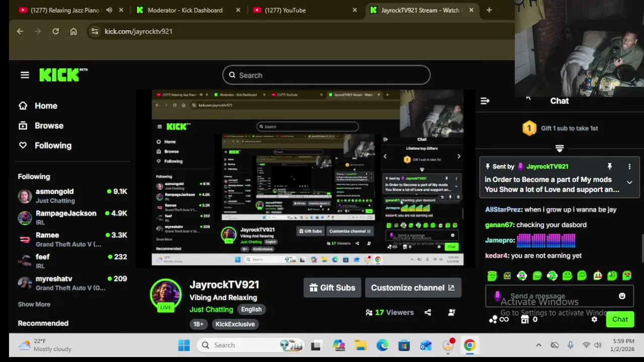Select the fifth emote with headphones
Image resolution: width=644 pixels, height=362 pixels.
[x=552, y=276]
